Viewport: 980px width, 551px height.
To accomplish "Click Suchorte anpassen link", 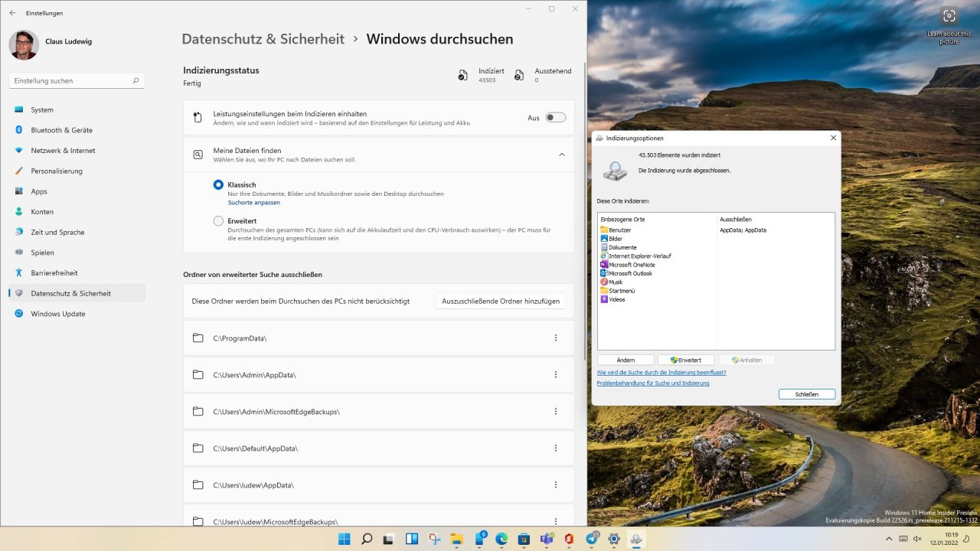I will coord(254,203).
